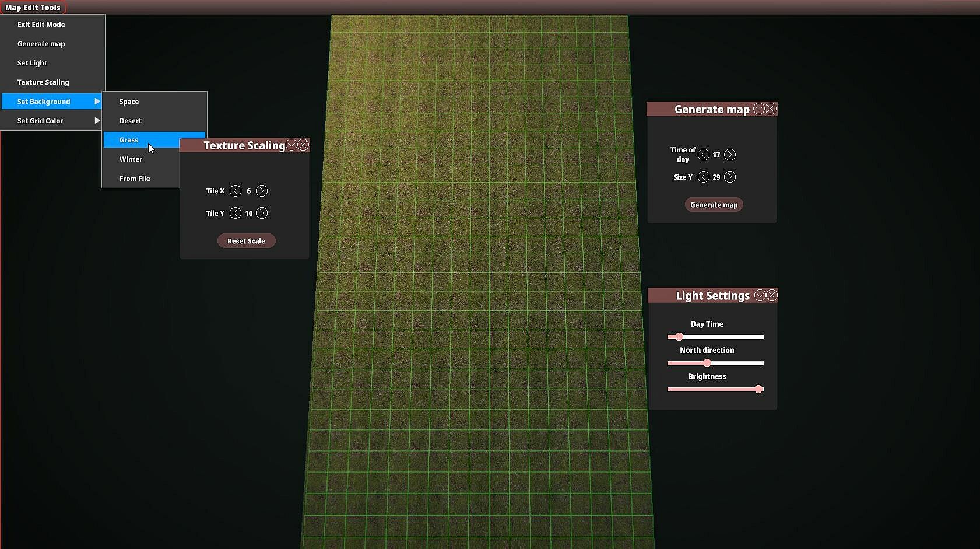
Task: Choose Exit Edit Mode from the menu
Action: [52, 25]
